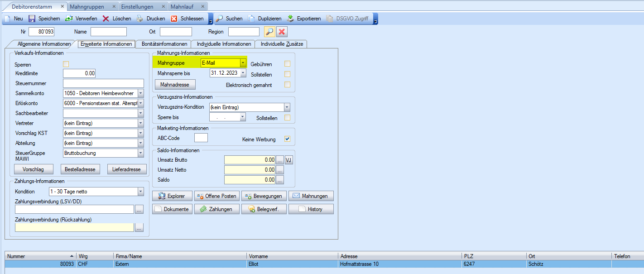Enable the Gebühren checkbox

[287, 64]
